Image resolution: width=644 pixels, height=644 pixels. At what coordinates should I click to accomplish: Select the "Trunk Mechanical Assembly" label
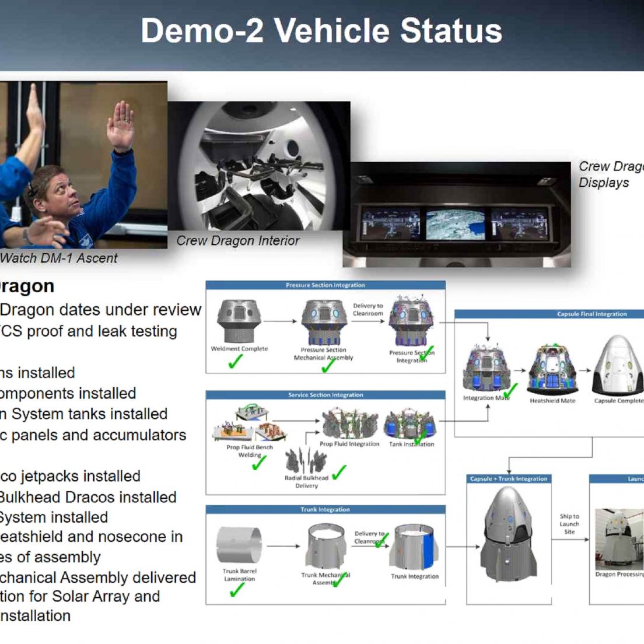click(325, 579)
